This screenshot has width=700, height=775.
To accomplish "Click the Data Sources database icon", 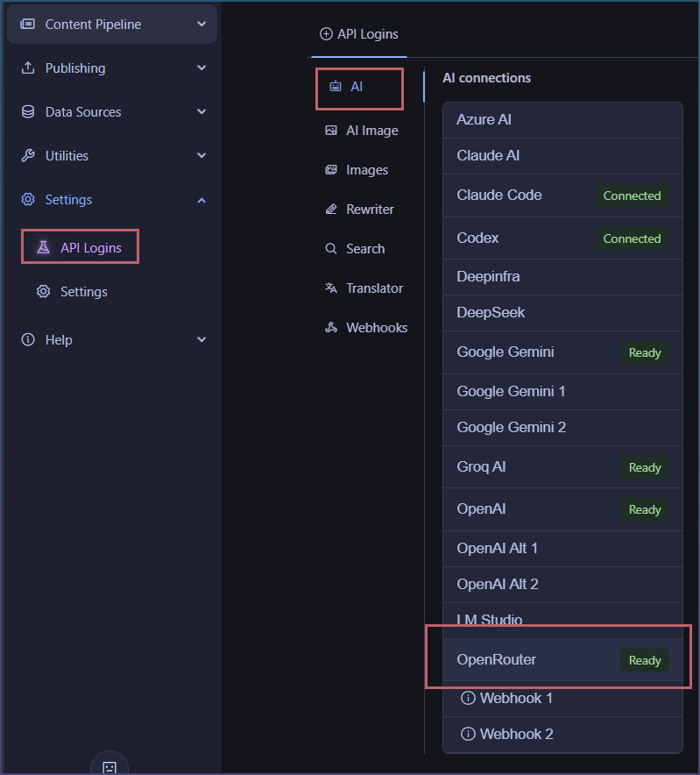I will point(28,111).
